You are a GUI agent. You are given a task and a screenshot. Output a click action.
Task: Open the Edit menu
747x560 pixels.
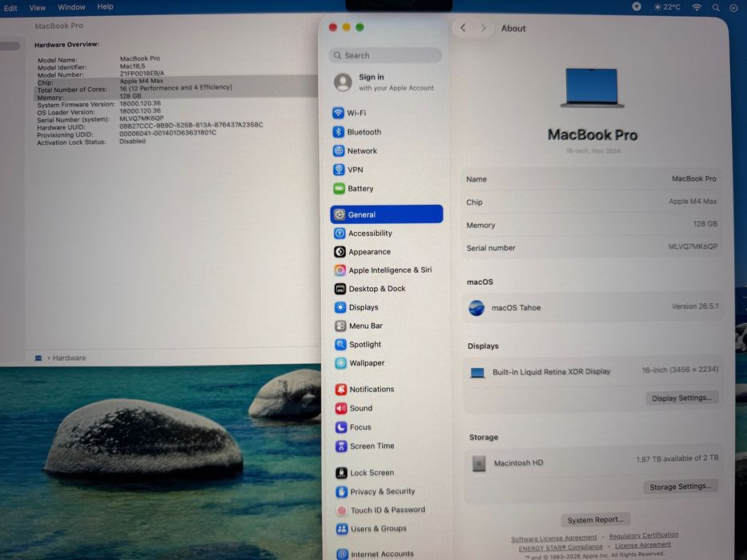[x=10, y=8]
